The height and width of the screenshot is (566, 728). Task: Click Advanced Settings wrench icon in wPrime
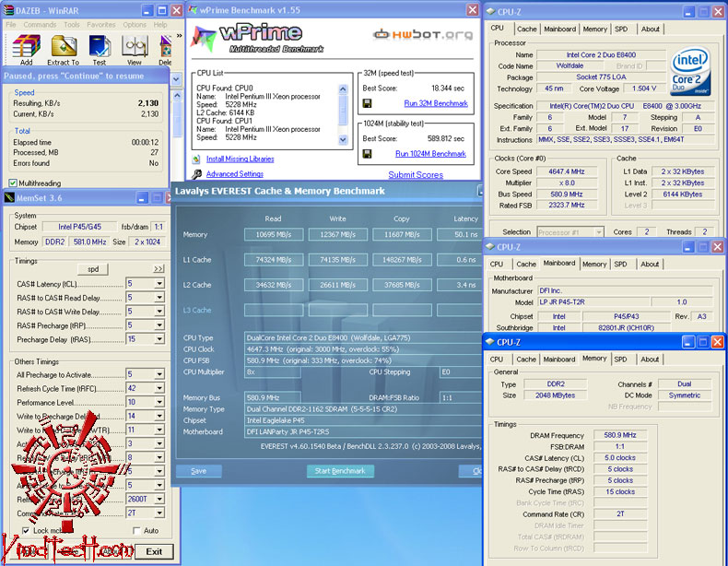tap(197, 174)
